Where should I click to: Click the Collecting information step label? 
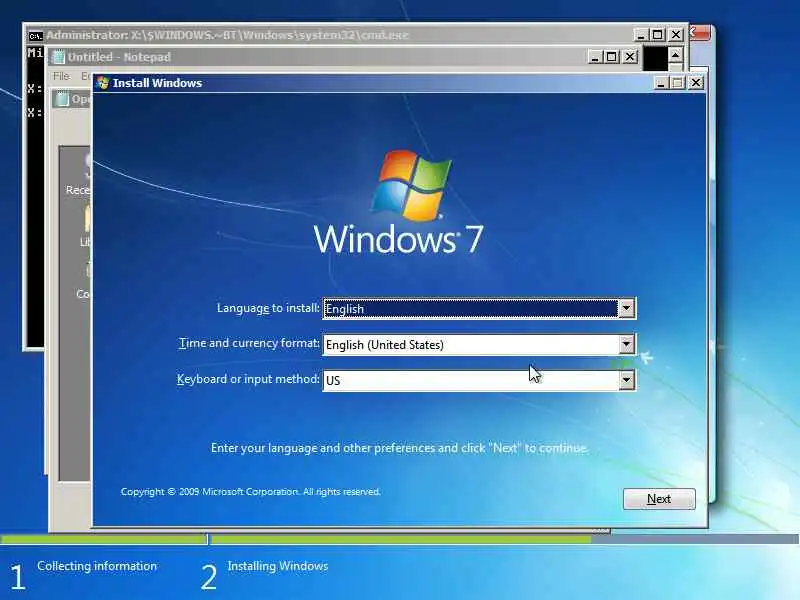click(97, 566)
